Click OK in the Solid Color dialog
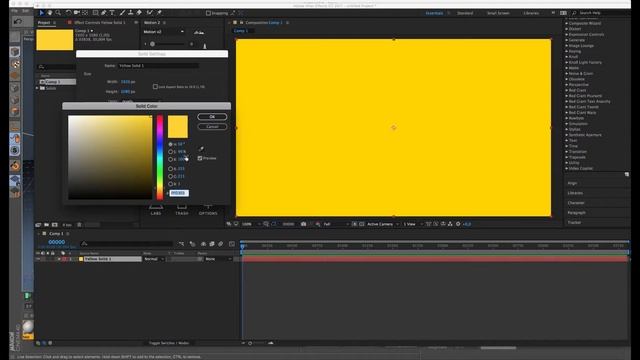The height and width of the screenshot is (360, 640). pyautogui.click(x=212, y=117)
